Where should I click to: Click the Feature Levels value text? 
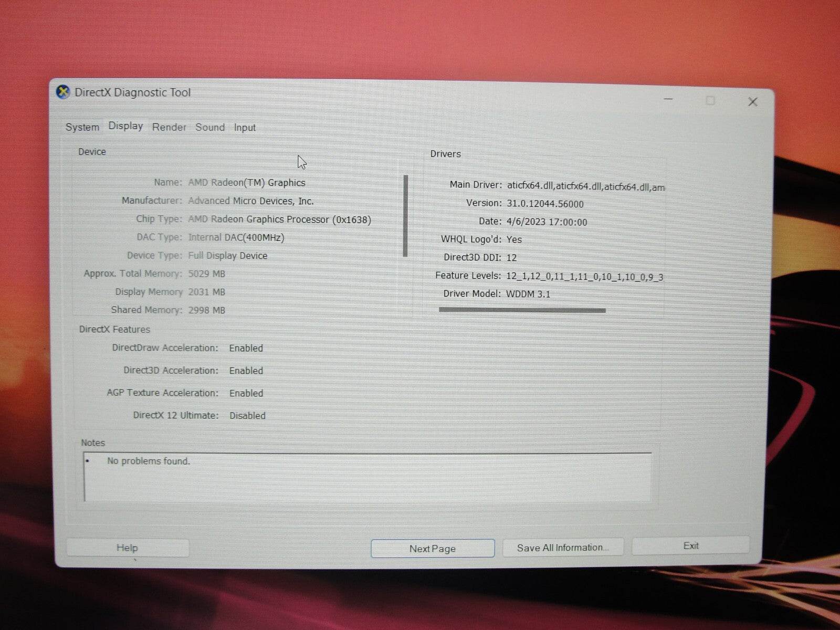tap(584, 277)
